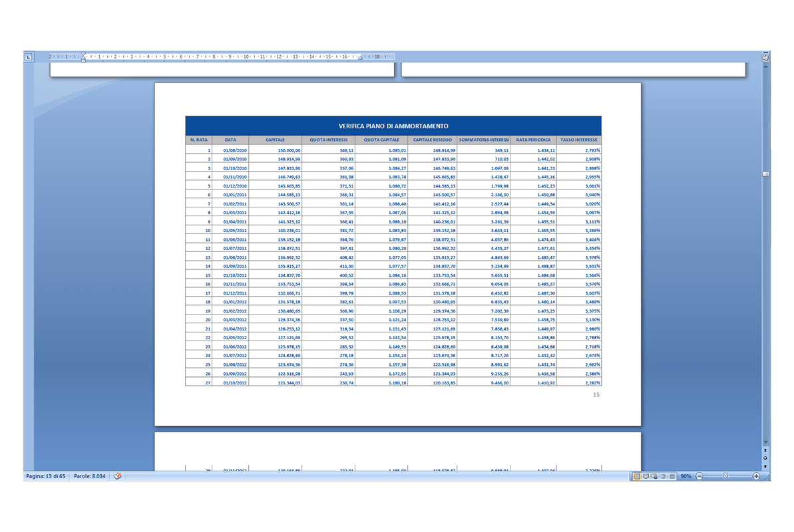Click the right indent marker on ruler

click(360, 59)
